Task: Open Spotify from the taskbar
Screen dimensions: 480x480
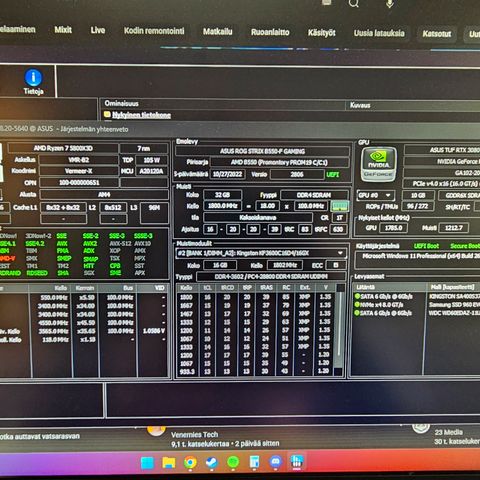Action: (x=233, y=462)
